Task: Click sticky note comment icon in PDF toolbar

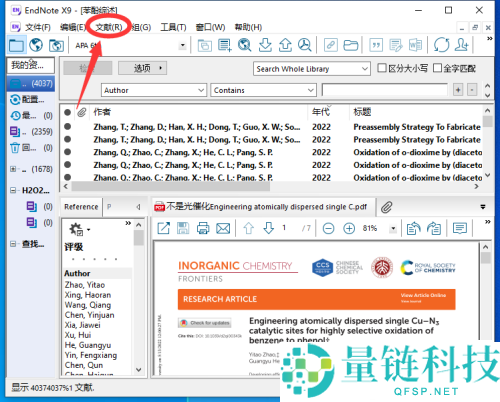Action: click(460, 228)
